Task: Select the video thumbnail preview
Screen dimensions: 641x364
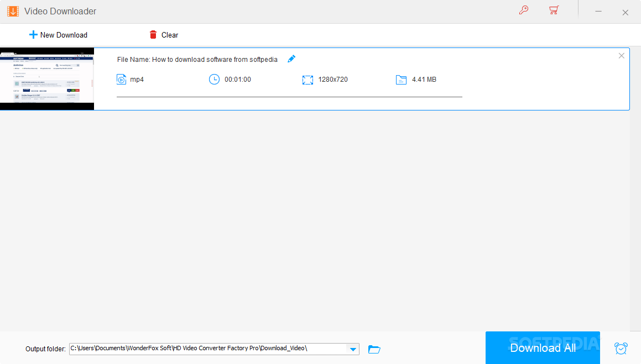Action: [47, 78]
